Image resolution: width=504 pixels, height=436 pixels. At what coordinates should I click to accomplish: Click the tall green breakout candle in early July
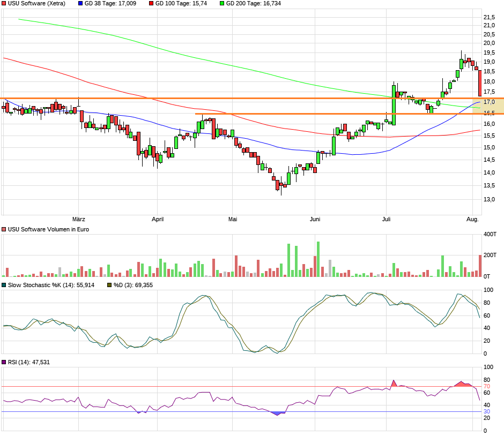pos(394,105)
